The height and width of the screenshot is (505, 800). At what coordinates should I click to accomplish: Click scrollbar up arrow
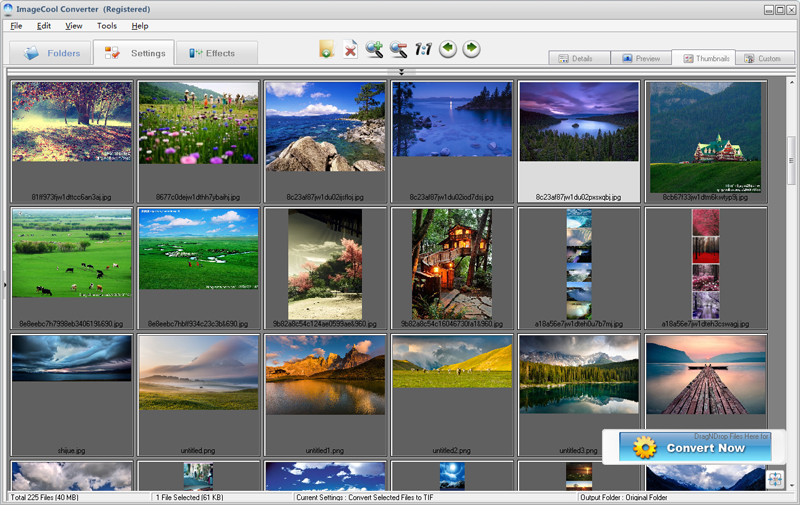[791, 82]
